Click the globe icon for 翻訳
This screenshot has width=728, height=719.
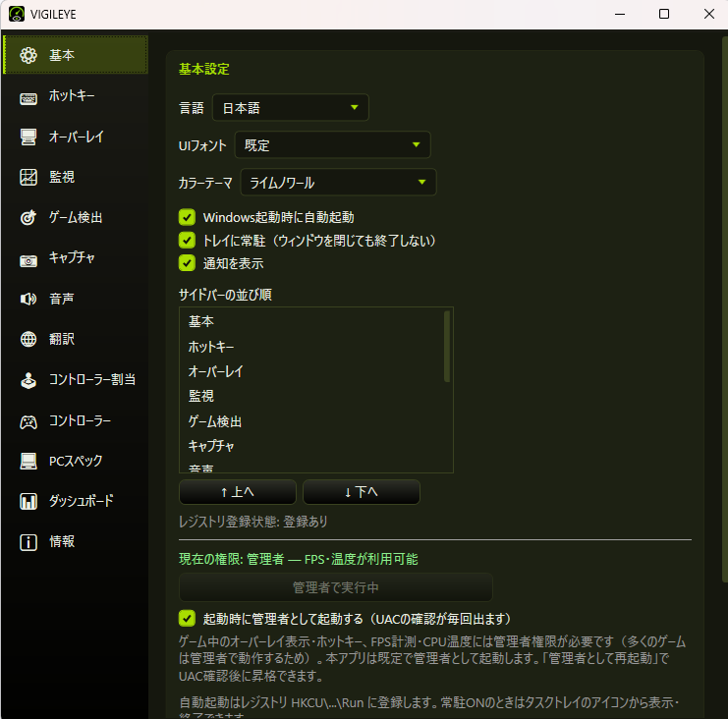click(28, 339)
